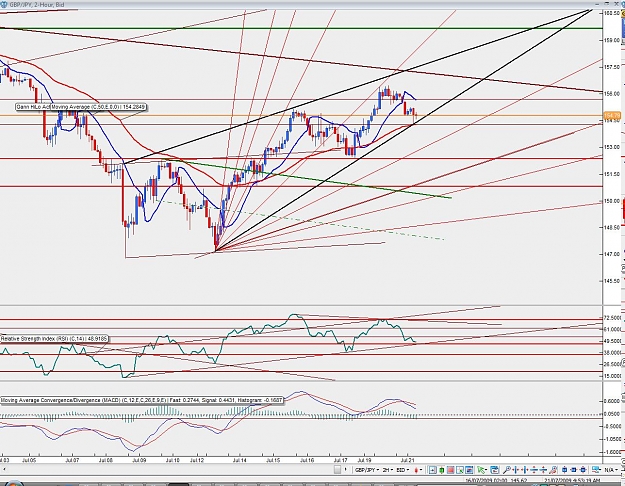The height and width of the screenshot is (486, 625).
Task: Click the 151.50 price axis label
Action: 612,174
